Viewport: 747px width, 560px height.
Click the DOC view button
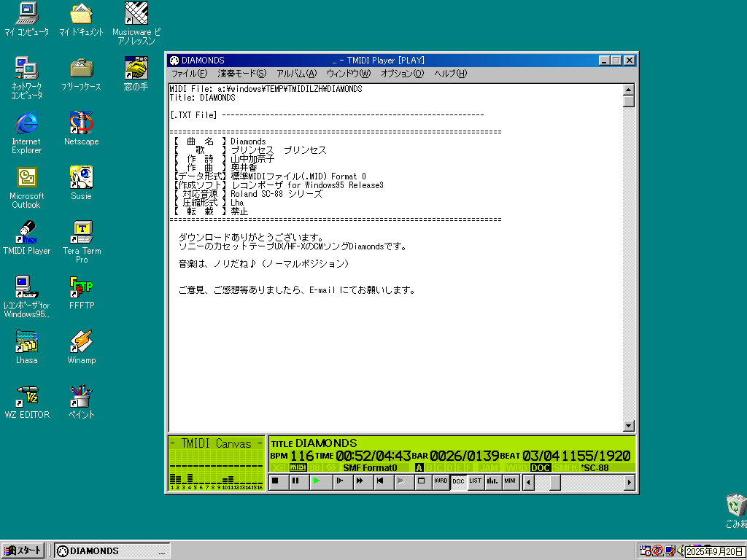(458, 481)
